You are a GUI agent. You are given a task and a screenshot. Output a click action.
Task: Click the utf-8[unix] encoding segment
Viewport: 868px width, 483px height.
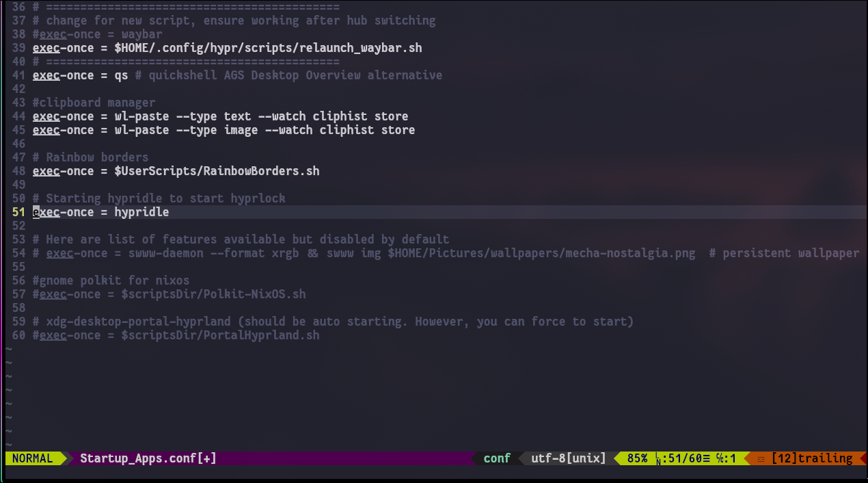coord(568,458)
